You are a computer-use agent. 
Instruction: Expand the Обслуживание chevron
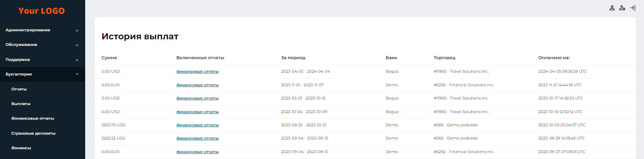(77, 45)
